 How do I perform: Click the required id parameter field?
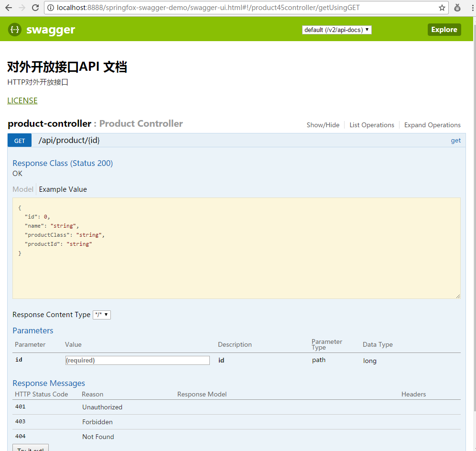point(137,360)
